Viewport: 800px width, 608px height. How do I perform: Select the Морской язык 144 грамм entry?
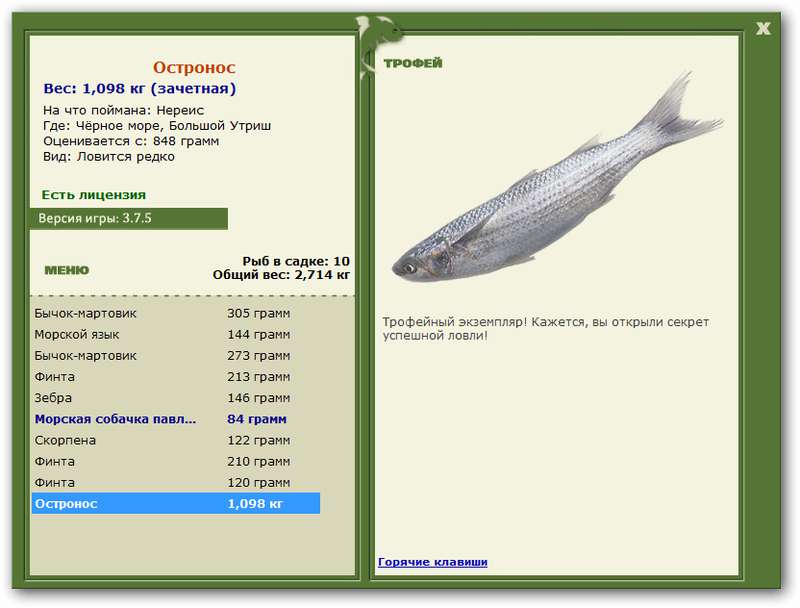coord(176,335)
